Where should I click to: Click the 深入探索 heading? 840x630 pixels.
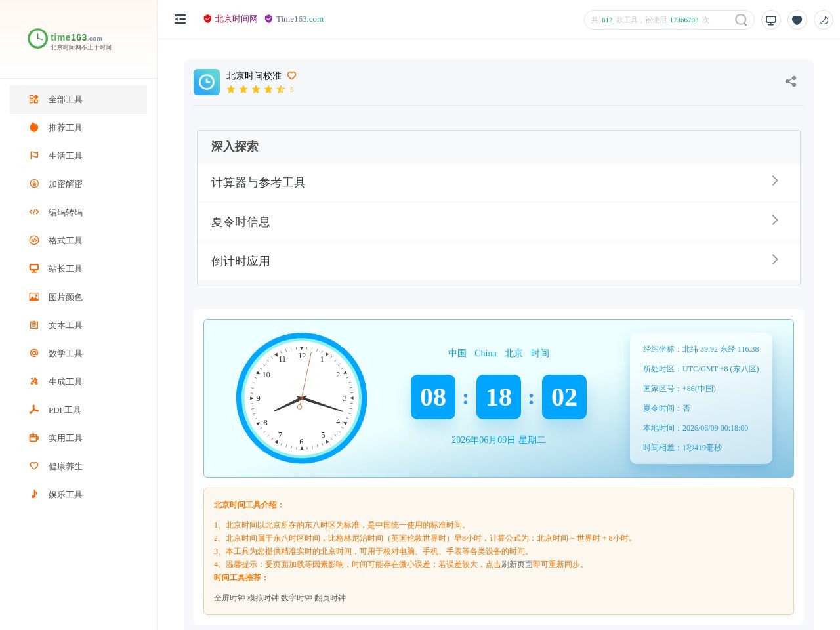click(235, 146)
